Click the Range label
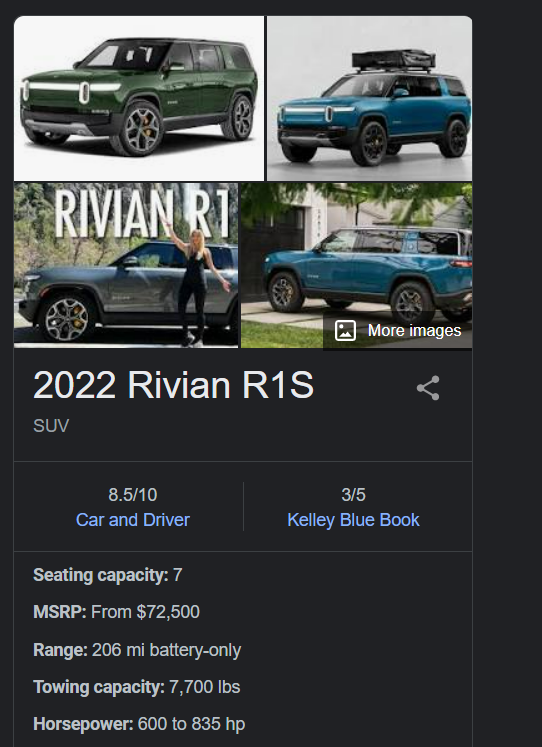This screenshot has height=747, width=542. [x=60, y=650]
